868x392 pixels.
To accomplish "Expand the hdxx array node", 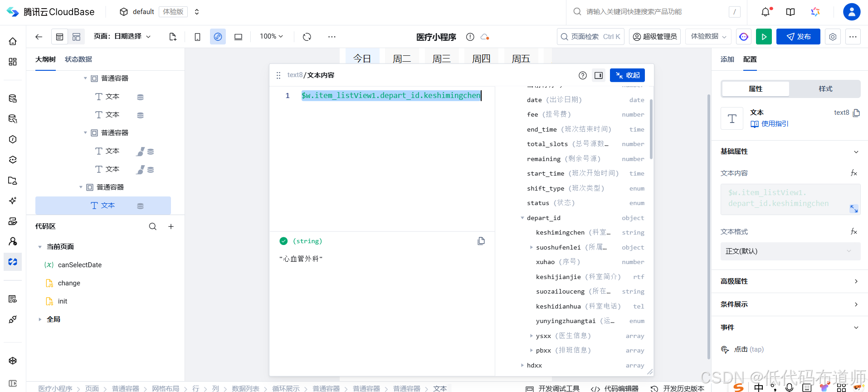I will coord(522,365).
